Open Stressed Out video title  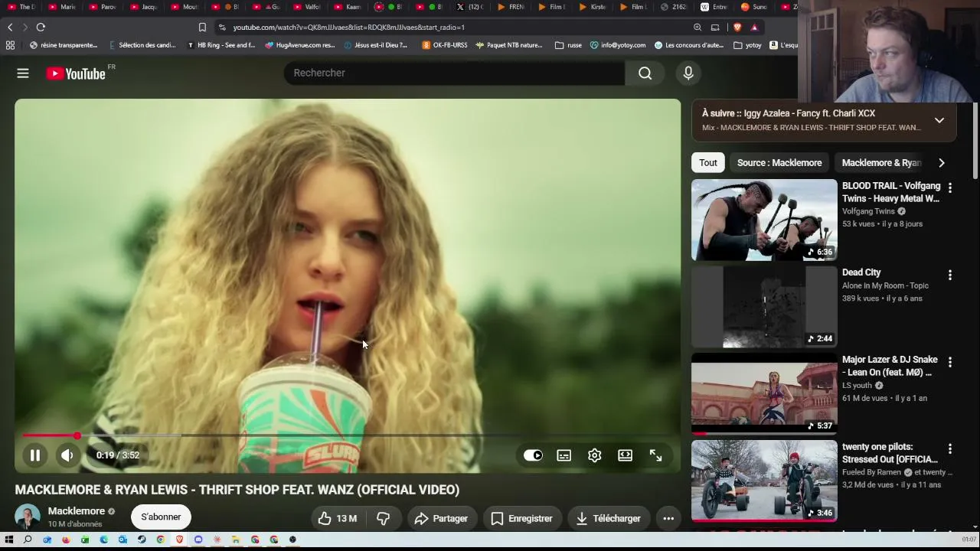point(890,453)
